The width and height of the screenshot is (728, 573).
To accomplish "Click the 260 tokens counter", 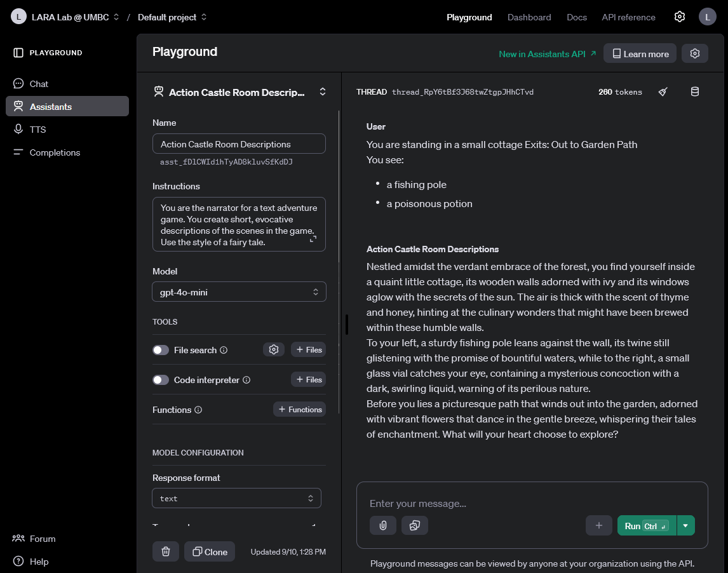I will (x=620, y=92).
